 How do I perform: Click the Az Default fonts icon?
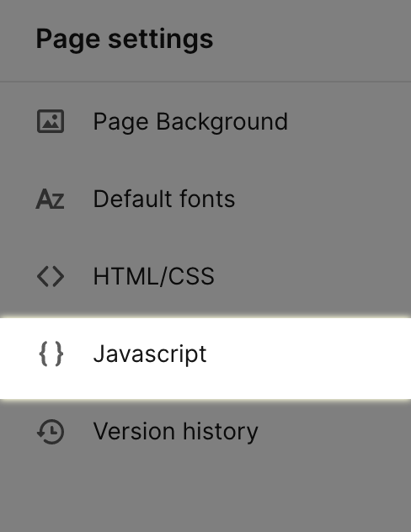tap(51, 199)
